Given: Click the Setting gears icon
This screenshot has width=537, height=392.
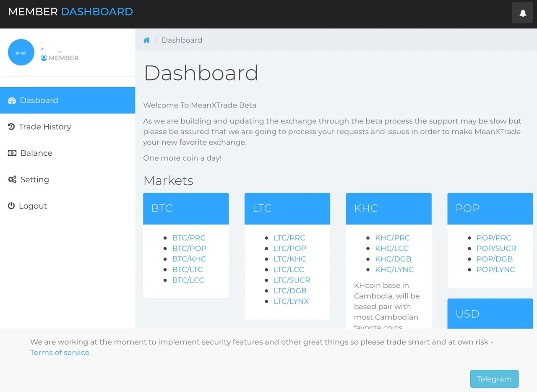Looking at the screenshot, I should [12, 180].
